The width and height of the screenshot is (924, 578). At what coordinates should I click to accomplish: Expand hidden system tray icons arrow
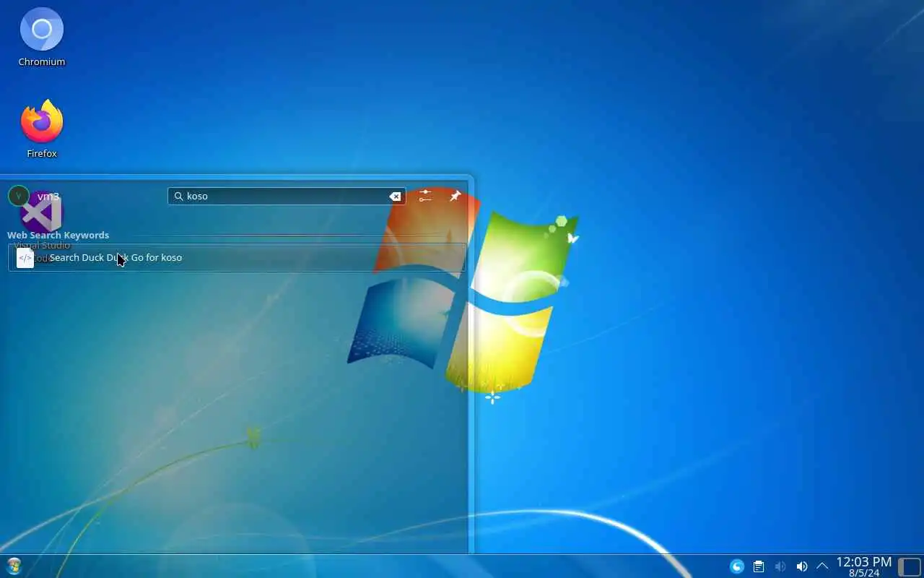(822, 566)
